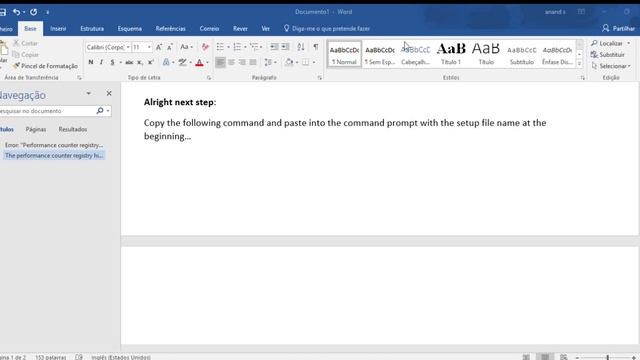The width and height of the screenshot is (640, 360).
Task: Toggle underline (S) formatting
Action: coord(112,62)
